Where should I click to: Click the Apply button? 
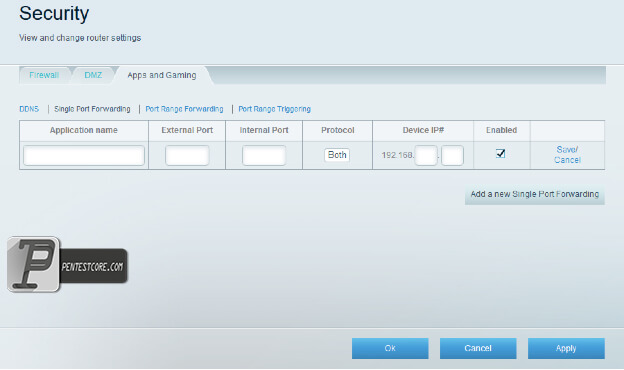tap(566, 349)
